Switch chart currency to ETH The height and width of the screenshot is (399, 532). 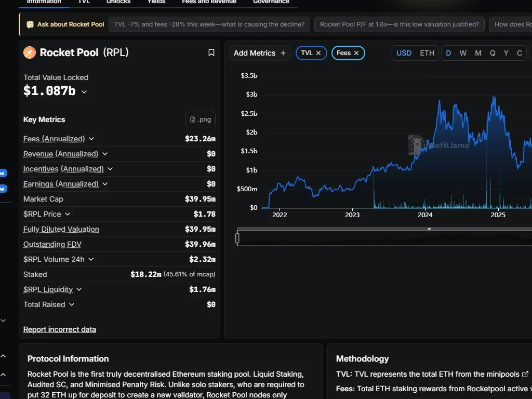tap(427, 53)
